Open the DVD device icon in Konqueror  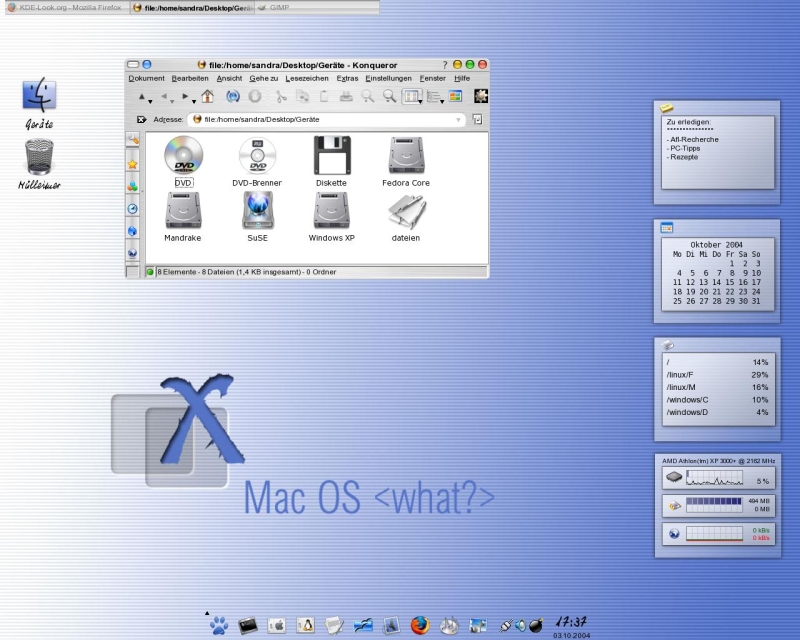click(183, 155)
